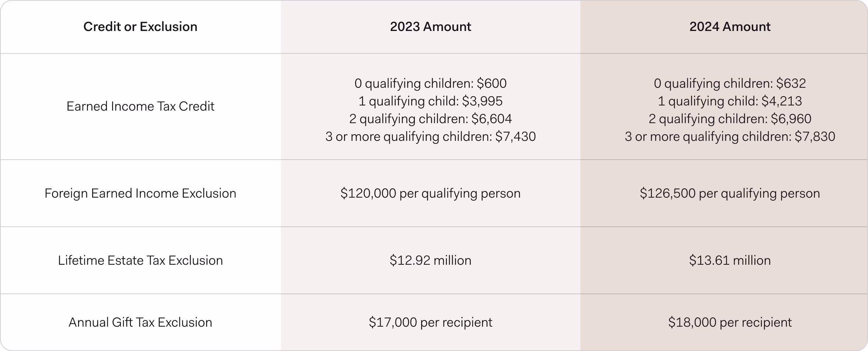Screen dimensions: 868x351
Task: Select the 2024 three or more children $7,830 line
Action: pos(730,136)
